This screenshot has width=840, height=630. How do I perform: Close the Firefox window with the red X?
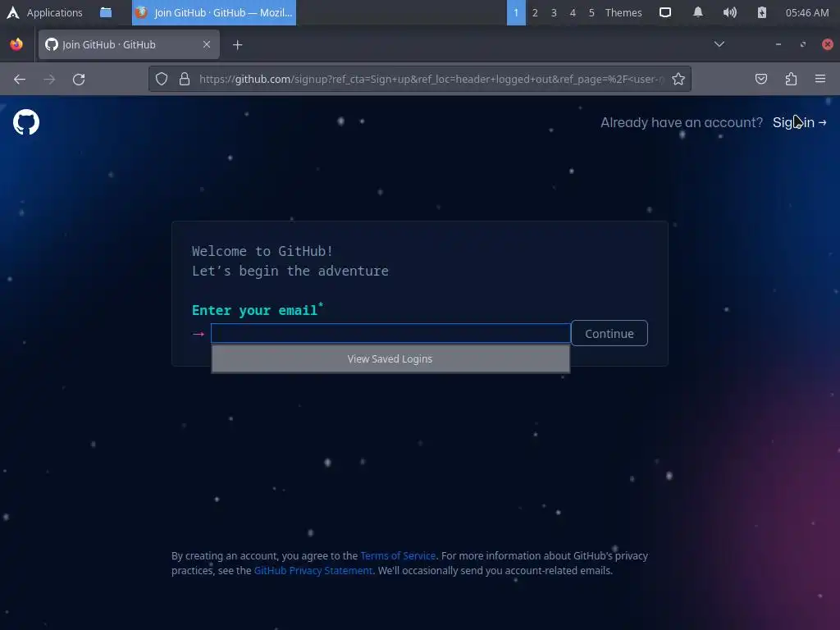pyautogui.click(x=827, y=44)
